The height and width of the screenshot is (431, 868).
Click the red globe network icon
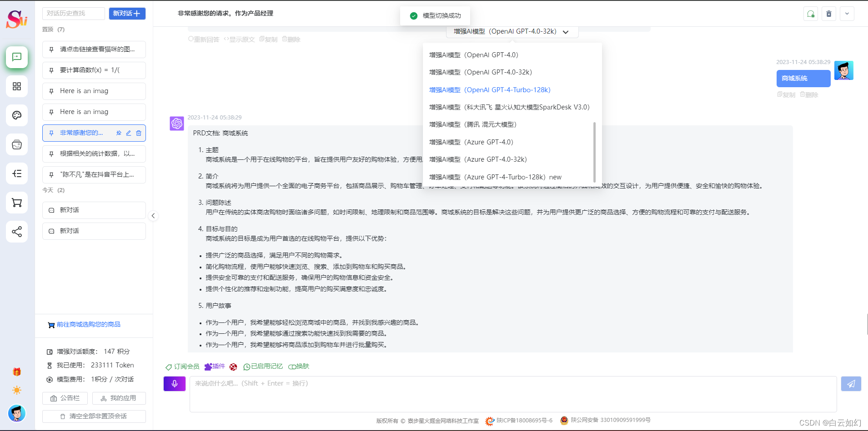pos(233,367)
